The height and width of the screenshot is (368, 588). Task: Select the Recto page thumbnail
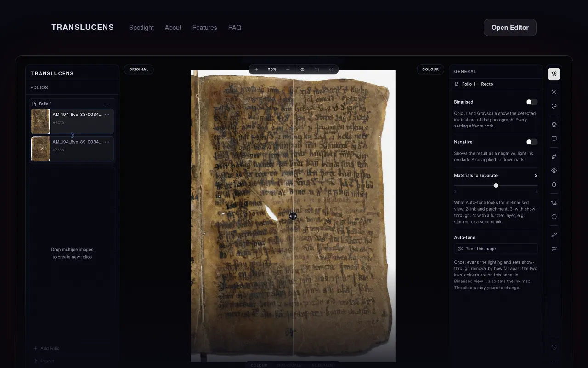pos(40,121)
